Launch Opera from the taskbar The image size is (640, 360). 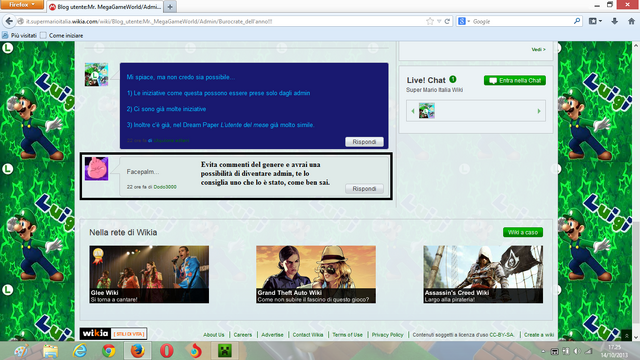[x=167, y=351]
